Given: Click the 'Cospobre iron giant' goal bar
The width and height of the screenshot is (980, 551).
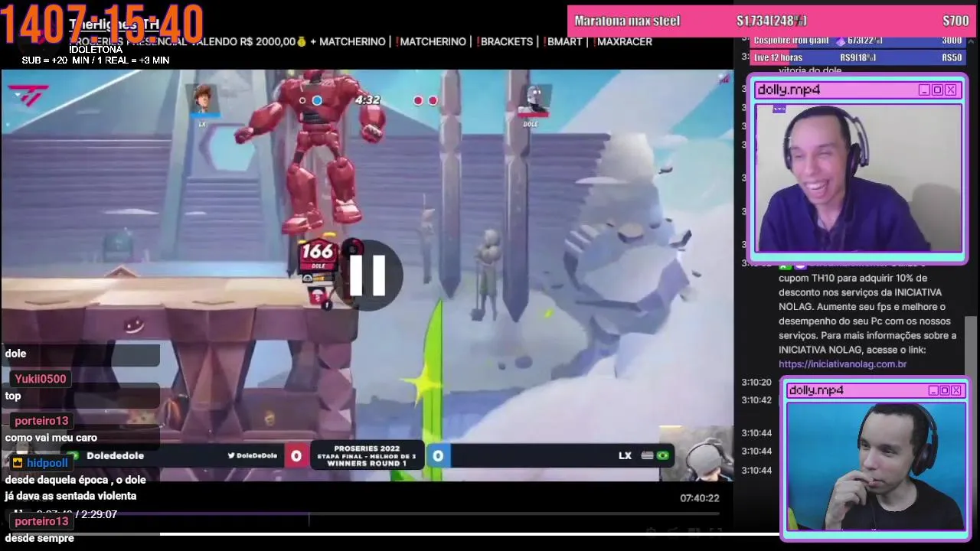Looking at the screenshot, I should click(x=857, y=41).
